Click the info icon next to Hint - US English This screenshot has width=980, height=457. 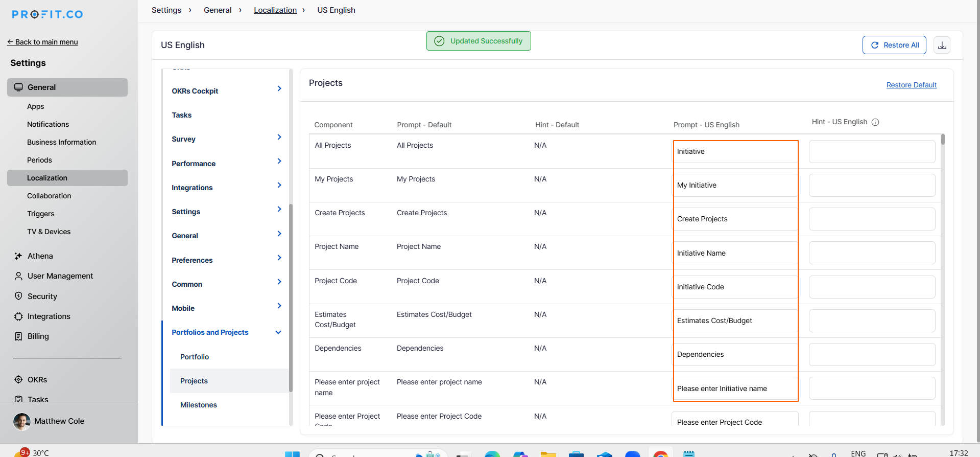coord(875,122)
